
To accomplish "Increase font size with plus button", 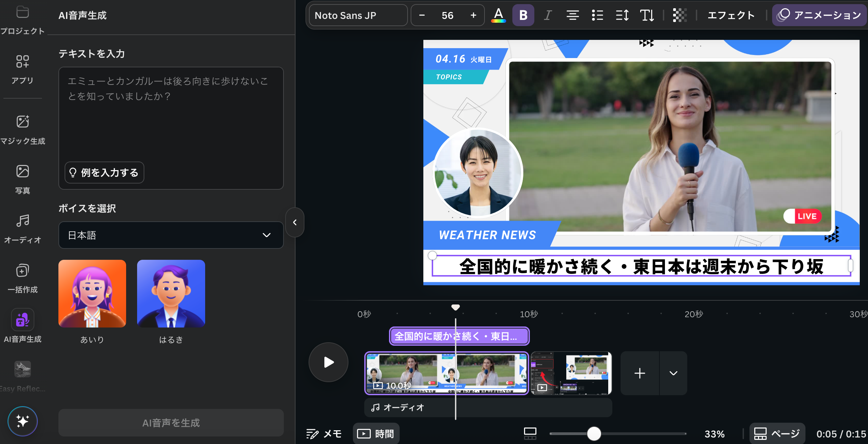I will (473, 15).
